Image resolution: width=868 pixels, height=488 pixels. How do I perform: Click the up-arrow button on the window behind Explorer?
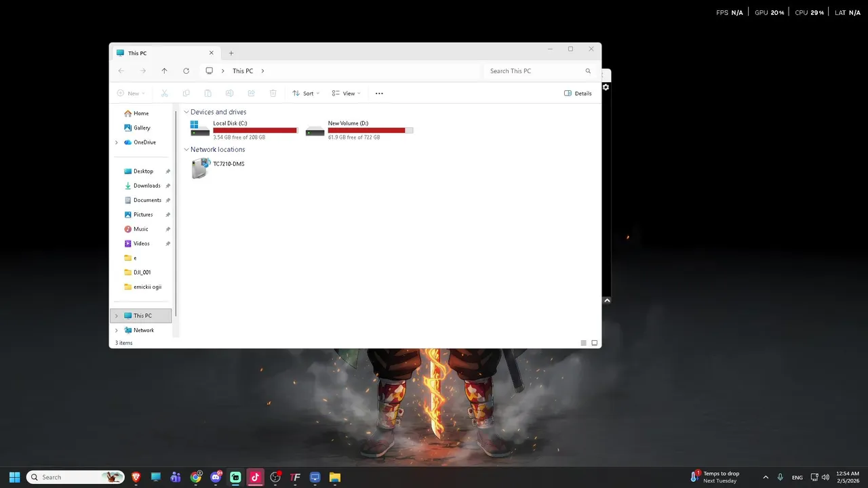tap(607, 300)
